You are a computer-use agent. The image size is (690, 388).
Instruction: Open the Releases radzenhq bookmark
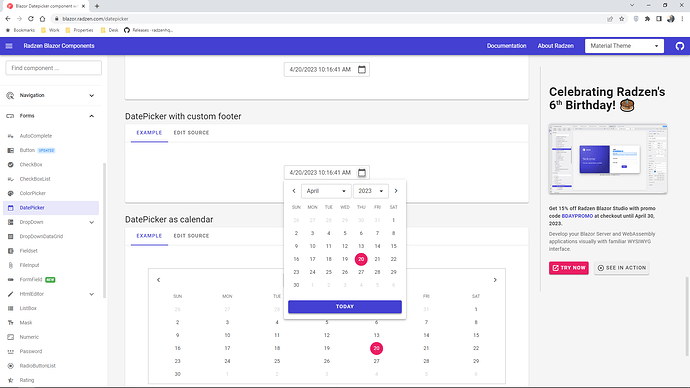click(x=148, y=30)
